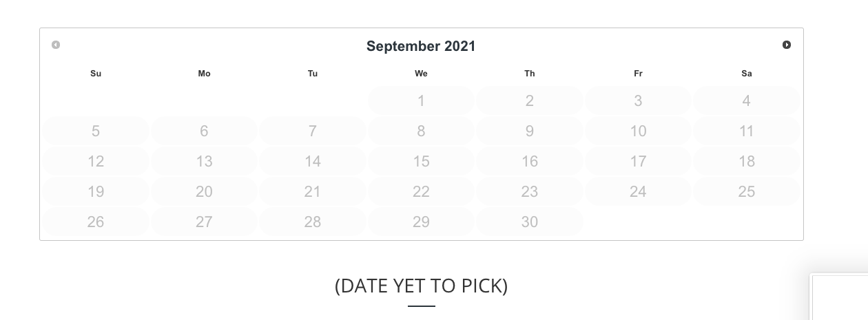868x320 pixels.
Task: Go to next month arrow
Action: pyautogui.click(x=787, y=45)
